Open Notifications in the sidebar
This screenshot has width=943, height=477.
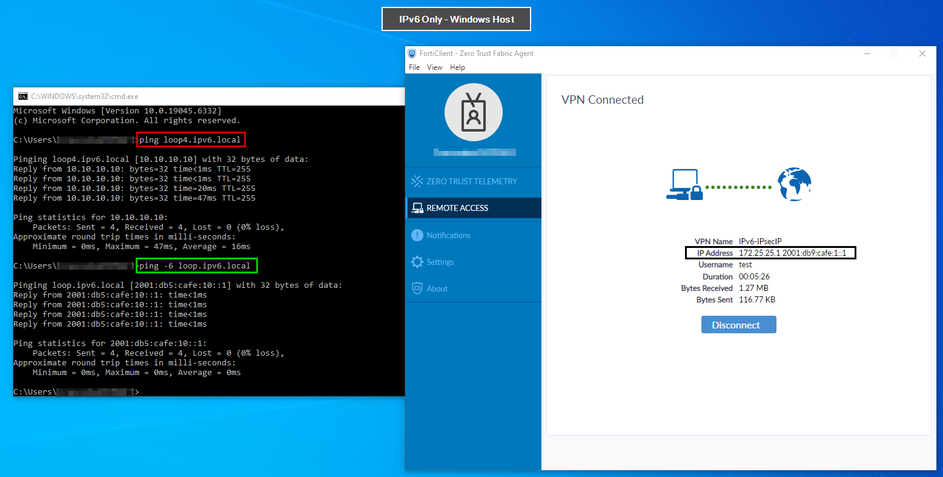473,235
